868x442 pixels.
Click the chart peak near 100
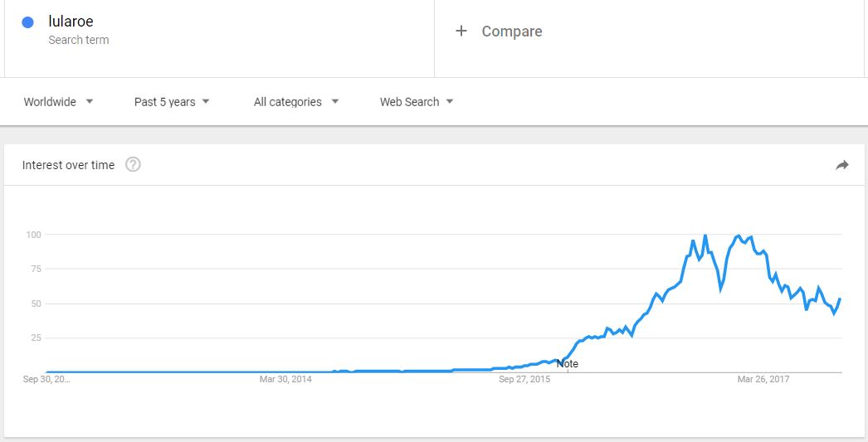pos(705,236)
